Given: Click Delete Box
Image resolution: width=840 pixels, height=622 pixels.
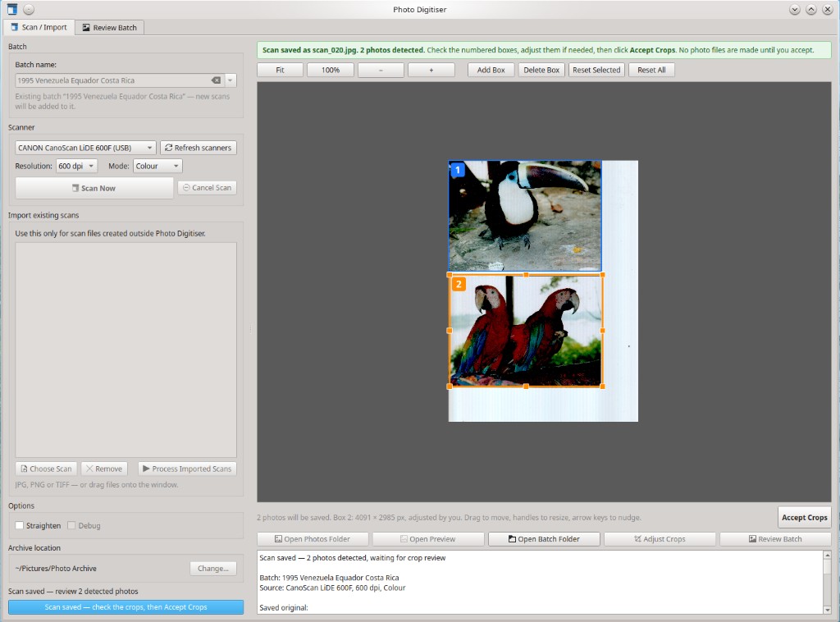Looking at the screenshot, I should pyautogui.click(x=541, y=71).
